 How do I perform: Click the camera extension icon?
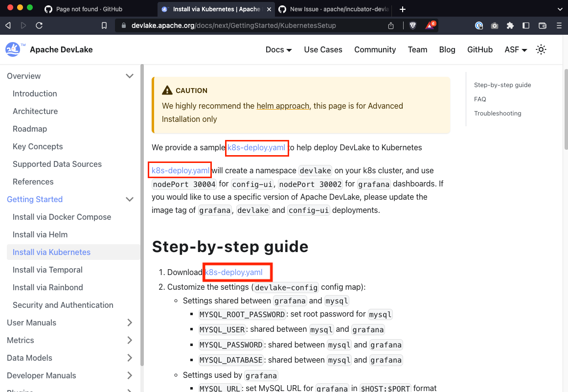click(495, 25)
